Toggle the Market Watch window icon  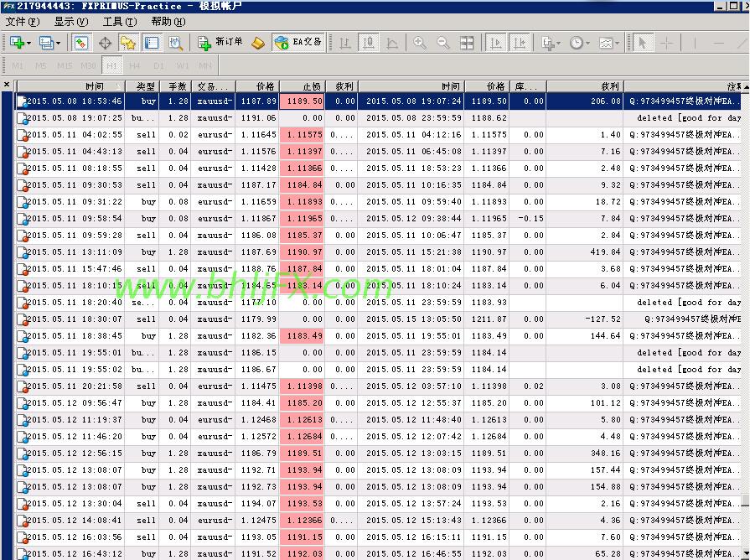coord(80,43)
